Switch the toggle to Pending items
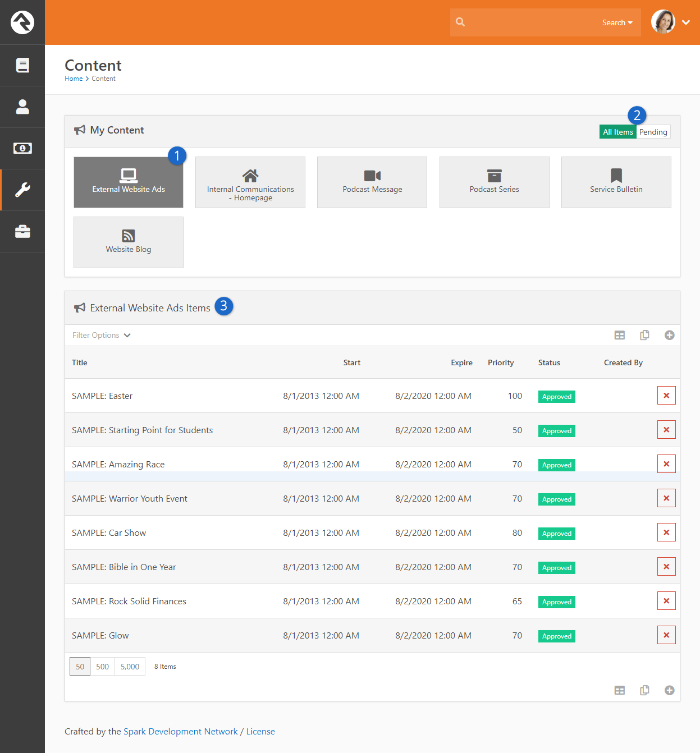 point(653,131)
